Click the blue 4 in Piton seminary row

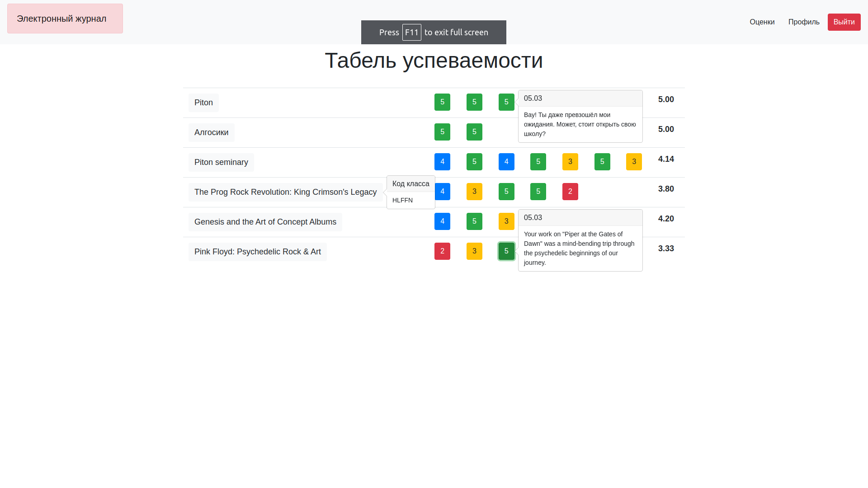[442, 162]
